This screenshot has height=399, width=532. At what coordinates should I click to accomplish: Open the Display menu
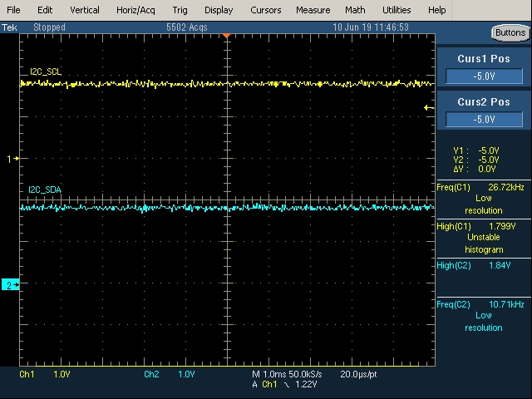[219, 10]
